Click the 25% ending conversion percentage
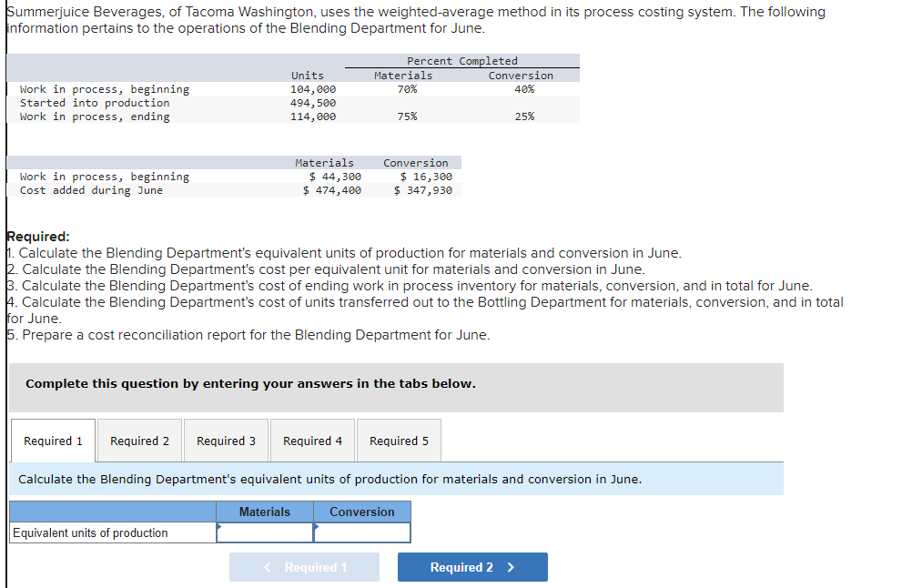The image size is (902, 588). (524, 117)
